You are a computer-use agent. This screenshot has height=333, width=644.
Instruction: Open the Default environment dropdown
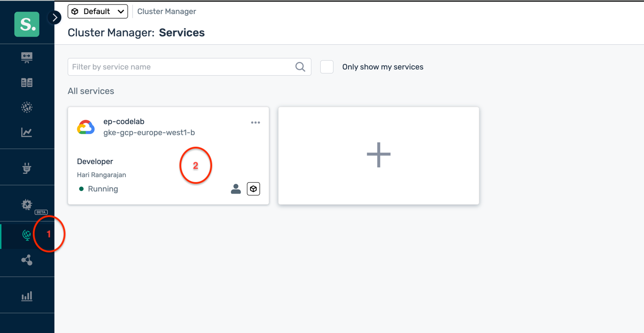(98, 11)
